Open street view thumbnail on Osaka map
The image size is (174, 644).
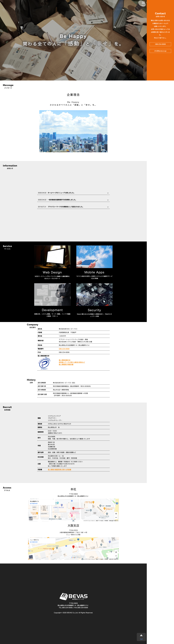coord(31,557)
